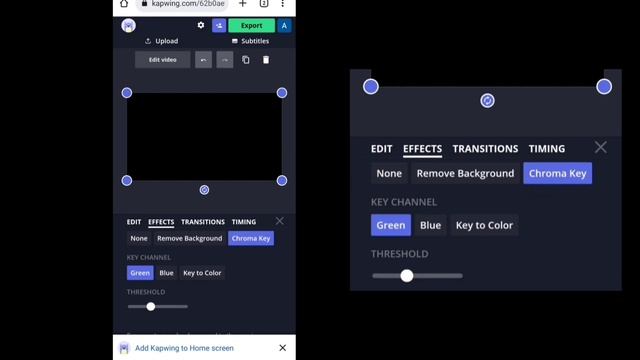Image resolution: width=640 pixels, height=360 pixels.
Task: Open the Kapwing logo home icon
Action: [128, 26]
